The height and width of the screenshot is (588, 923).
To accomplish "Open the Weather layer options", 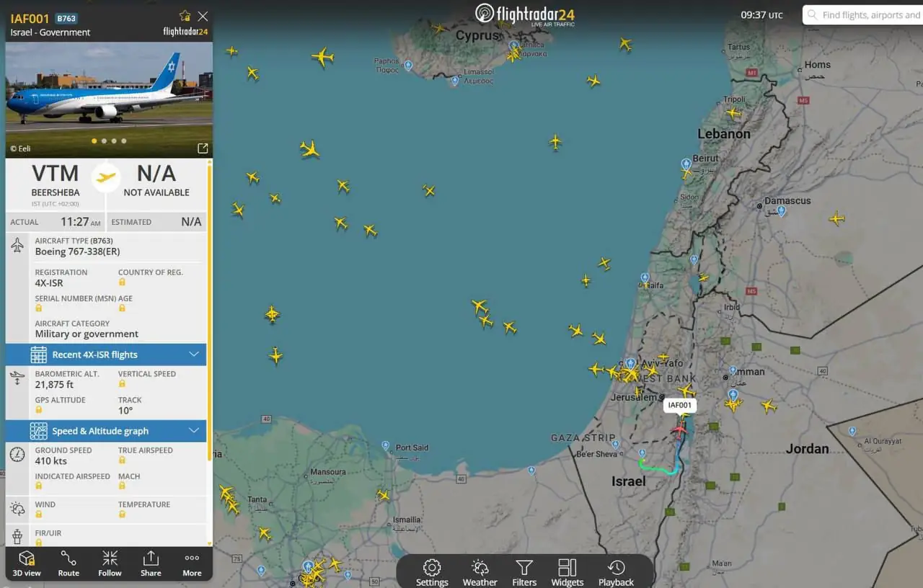I will tap(480, 572).
